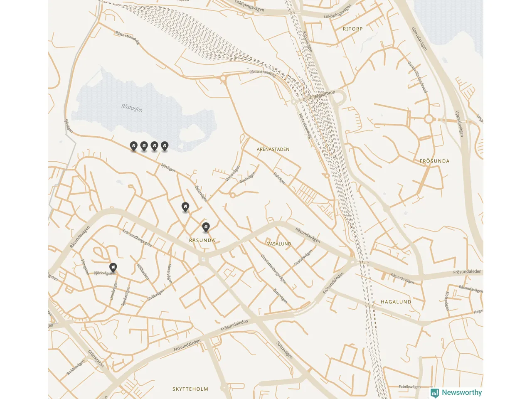
Task: Click the Hagalund district label
Action: click(x=396, y=302)
